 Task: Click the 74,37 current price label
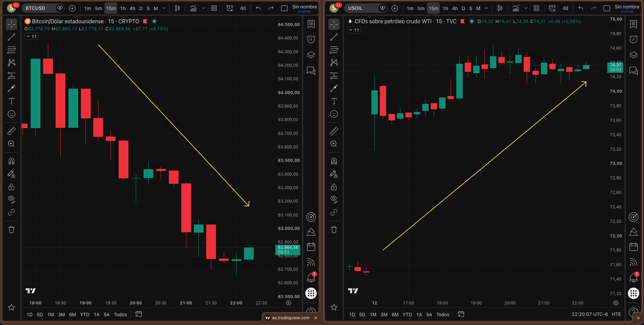(615, 67)
